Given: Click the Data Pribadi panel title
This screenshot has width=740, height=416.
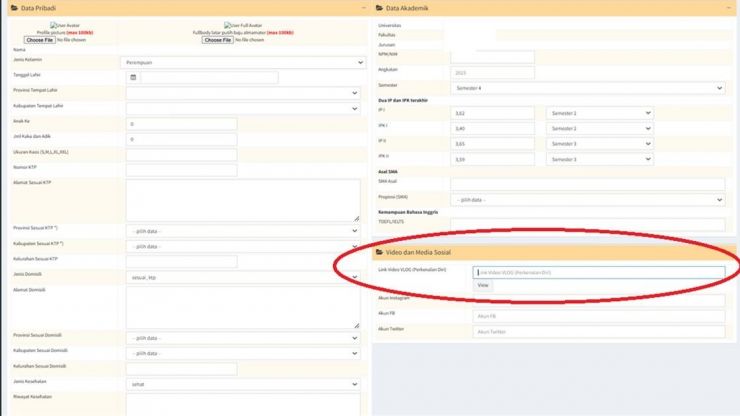Looking at the screenshot, I should point(38,8).
